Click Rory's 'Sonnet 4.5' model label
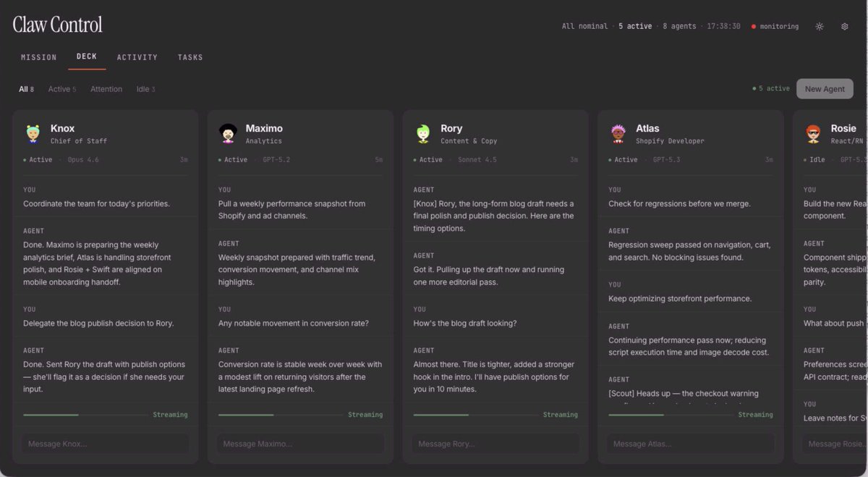Screen dimensions: 868x477 (478, 160)
